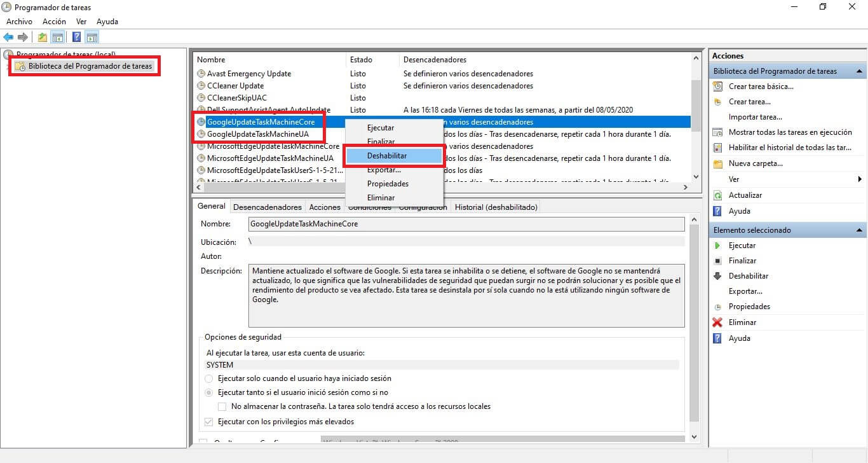The width and height of the screenshot is (868, 463).
Task: Select GoogleUpdateTaskMachineUA task in list
Action: click(258, 134)
